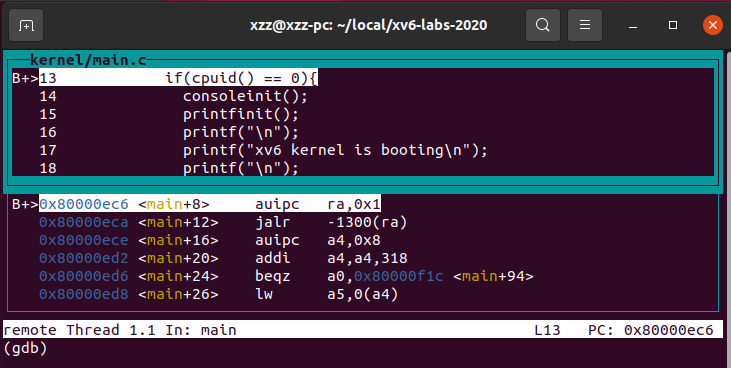Click the jalr -1300(ra) instruction
Viewport: 731px width, 368px height.
pyautogui.click(x=331, y=222)
